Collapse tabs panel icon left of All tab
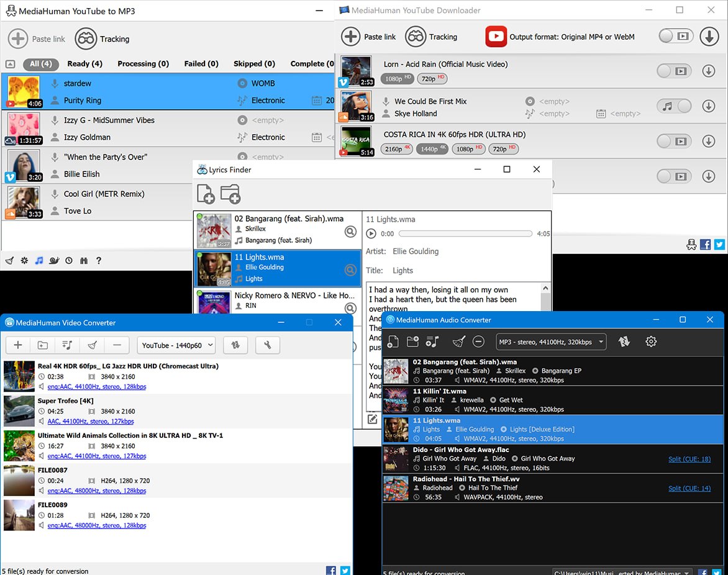Viewport: 728px width, 575px height. pyautogui.click(x=10, y=64)
